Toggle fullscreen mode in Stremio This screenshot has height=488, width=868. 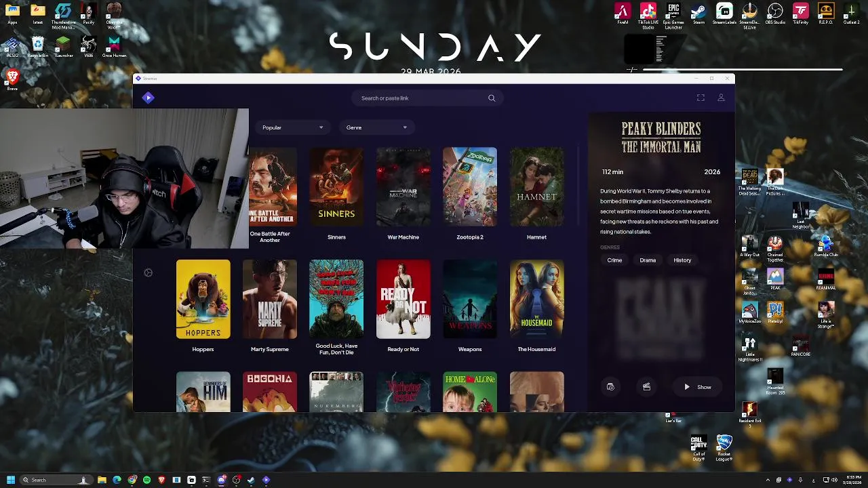[701, 98]
